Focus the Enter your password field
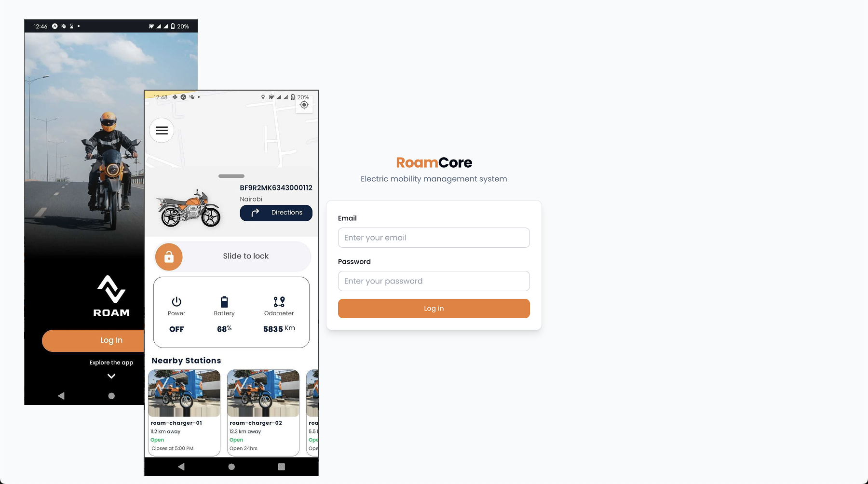The width and height of the screenshot is (868, 484). coord(434,281)
